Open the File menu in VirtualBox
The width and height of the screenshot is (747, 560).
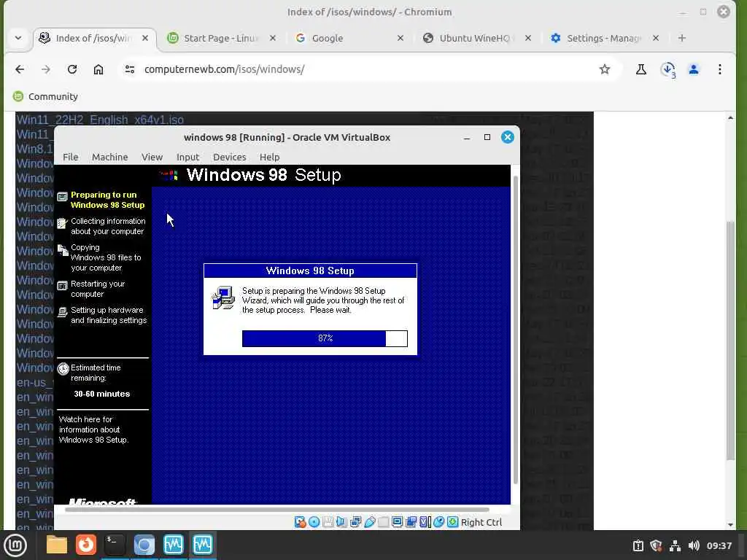[71, 157]
